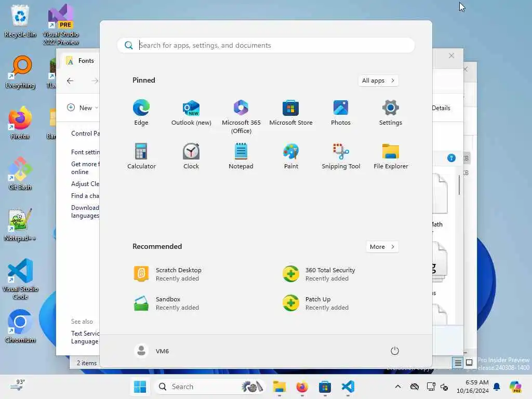Switch Fonts window to details list view

click(x=458, y=363)
